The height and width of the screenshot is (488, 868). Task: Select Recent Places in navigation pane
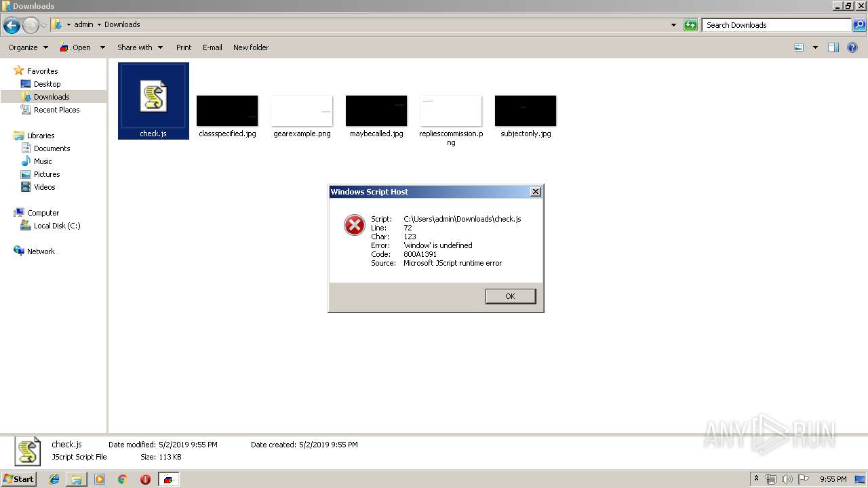(x=56, y=110)
